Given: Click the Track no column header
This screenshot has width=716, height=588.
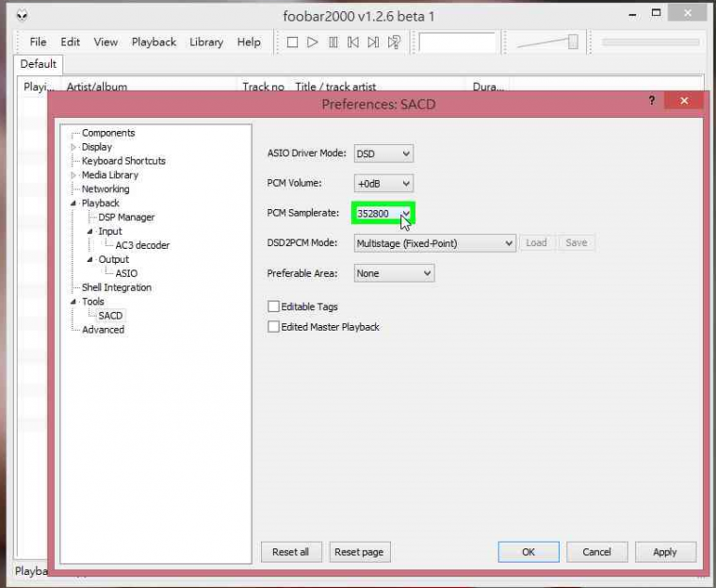Looking at the screenshot, I should point(263,86).
